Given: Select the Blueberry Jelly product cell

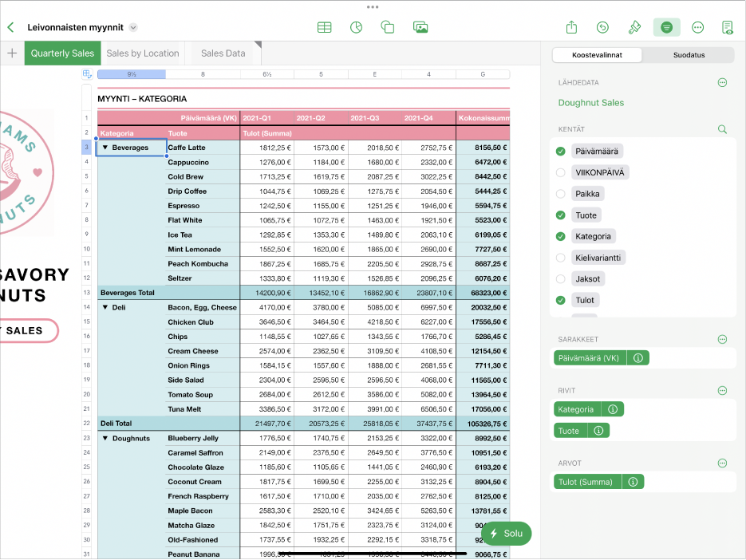Looking at the screenshot, I should [203, 438].
